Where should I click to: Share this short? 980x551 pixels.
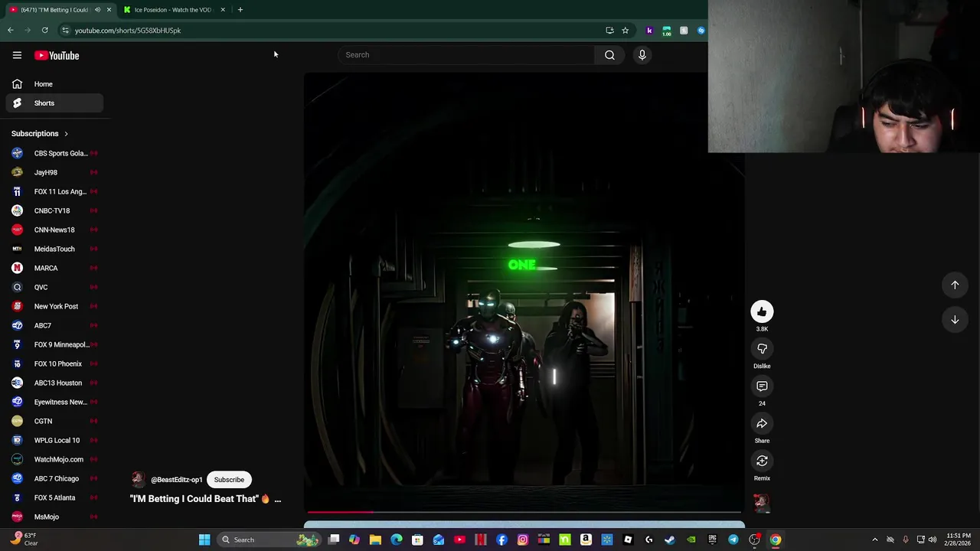pos(762,423)
